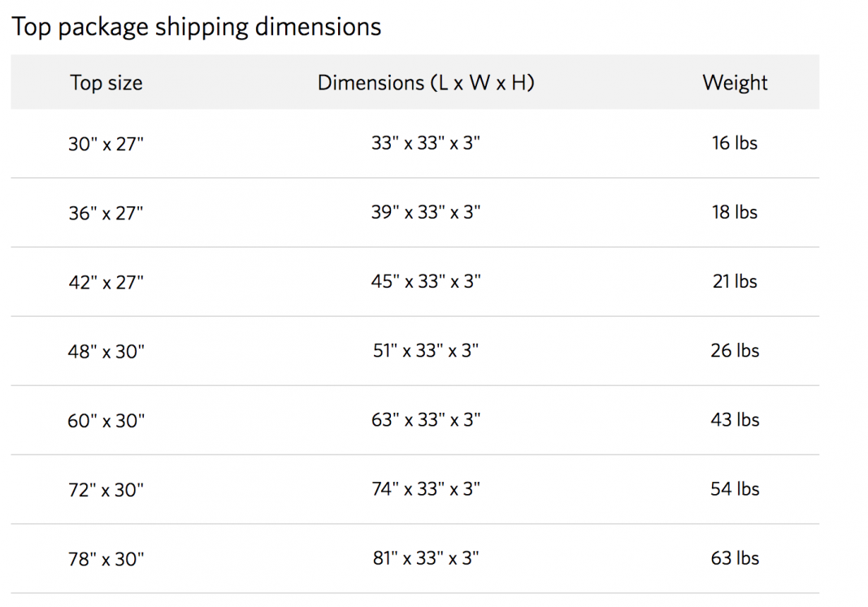
Task: Click the 42" x 27" top size cell
Action: pos(106,283)
